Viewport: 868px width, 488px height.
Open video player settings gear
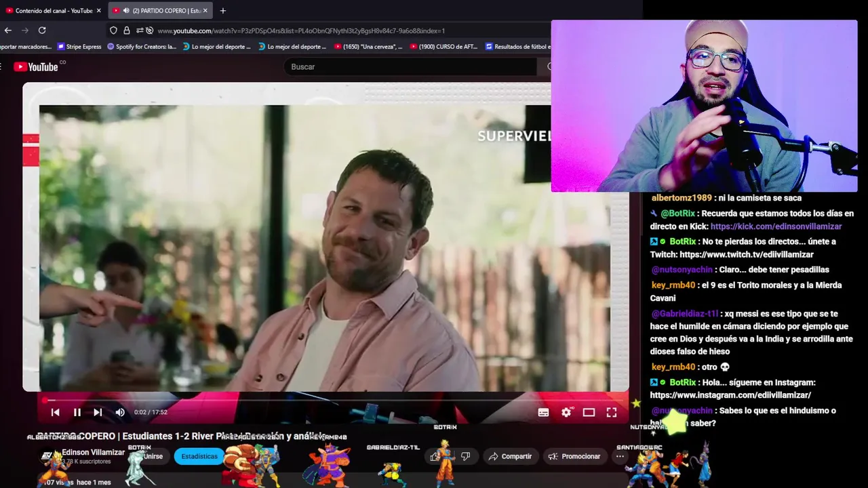coord(566,412)
